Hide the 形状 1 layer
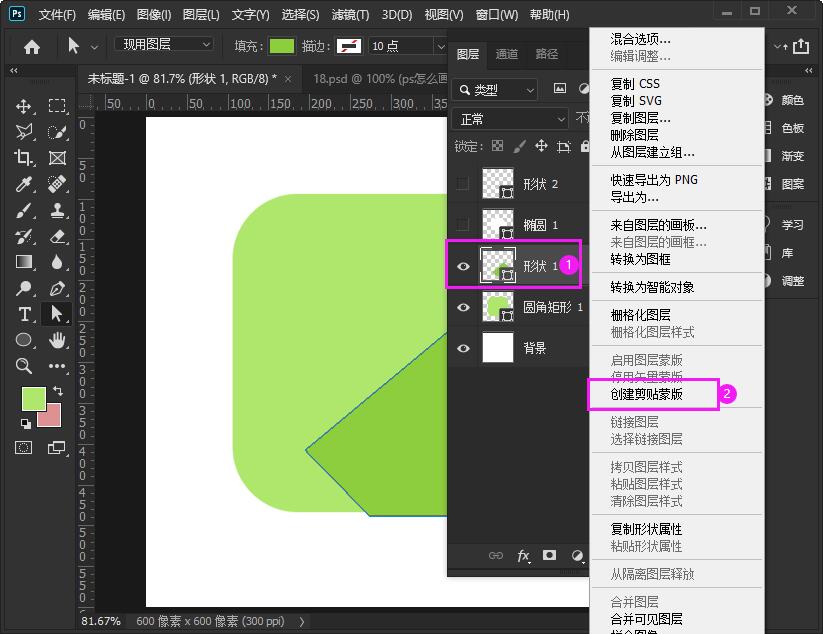 463,266
